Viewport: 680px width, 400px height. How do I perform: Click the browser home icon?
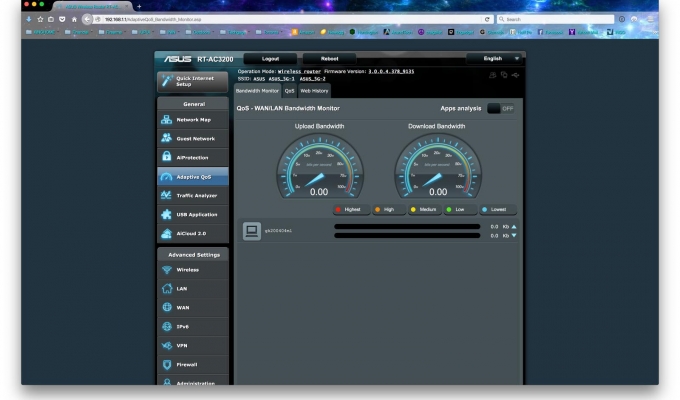click(x=74, y=19)
